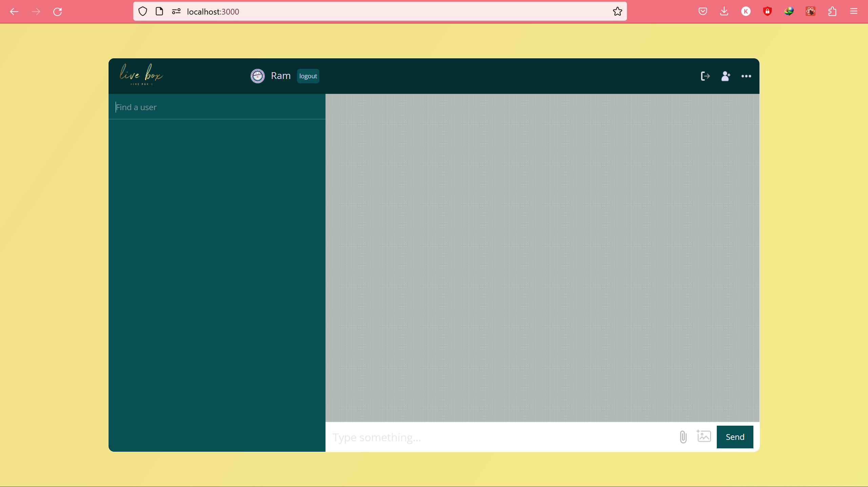Screen dimensions: 868x487
Task: Click the Save to Pocket icon
Action: 703,12
